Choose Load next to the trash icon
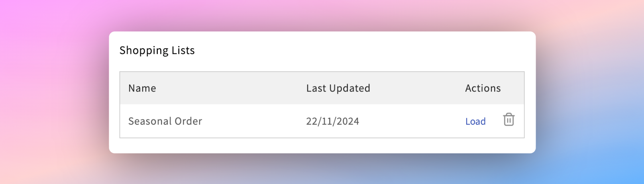644x184 pixels. [475, 121]
